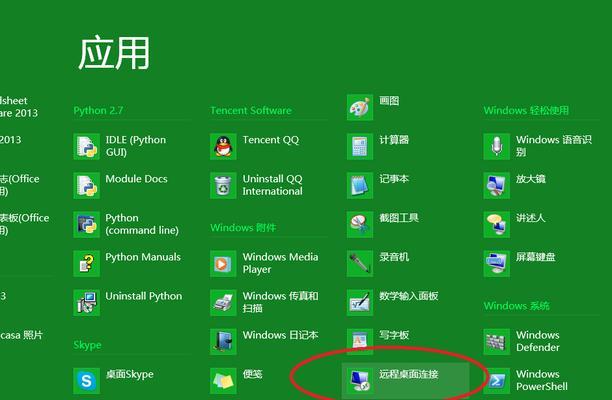
Task: Launch the 桌面Skype icon
Action: [86, 380]
